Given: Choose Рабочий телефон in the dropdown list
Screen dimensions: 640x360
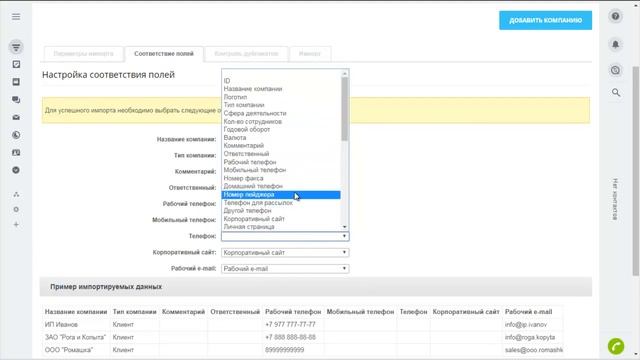Looking at the screenshot, I should [281, 162].
